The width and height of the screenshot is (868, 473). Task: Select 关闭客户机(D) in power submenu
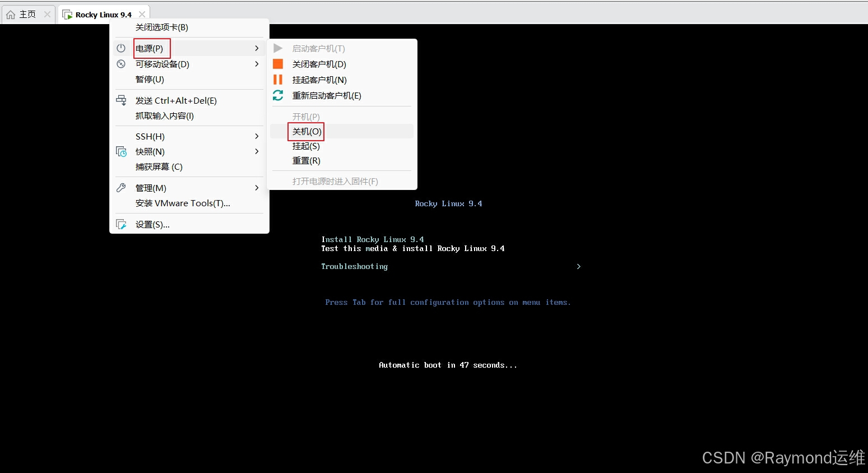pos(342,64)
